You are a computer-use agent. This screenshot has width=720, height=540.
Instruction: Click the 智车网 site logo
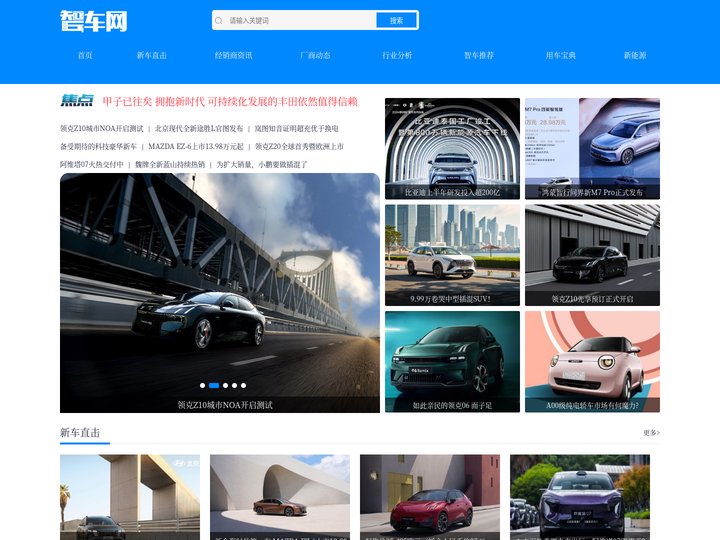pos(94,21)
